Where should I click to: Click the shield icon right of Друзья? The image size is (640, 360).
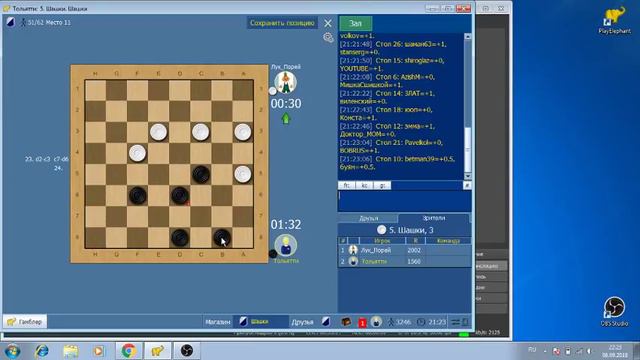[x=325, y=322]
